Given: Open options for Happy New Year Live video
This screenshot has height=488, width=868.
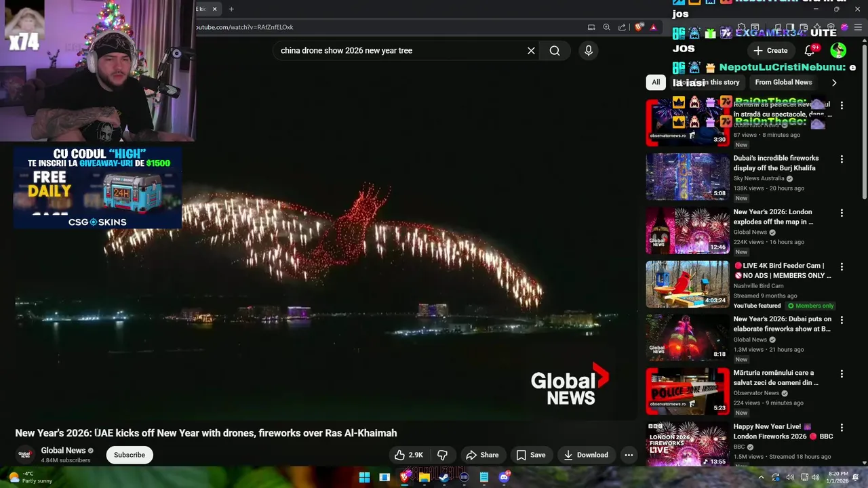Looking at the screenshot, I should pyautogui.click(x=842, y=428).
